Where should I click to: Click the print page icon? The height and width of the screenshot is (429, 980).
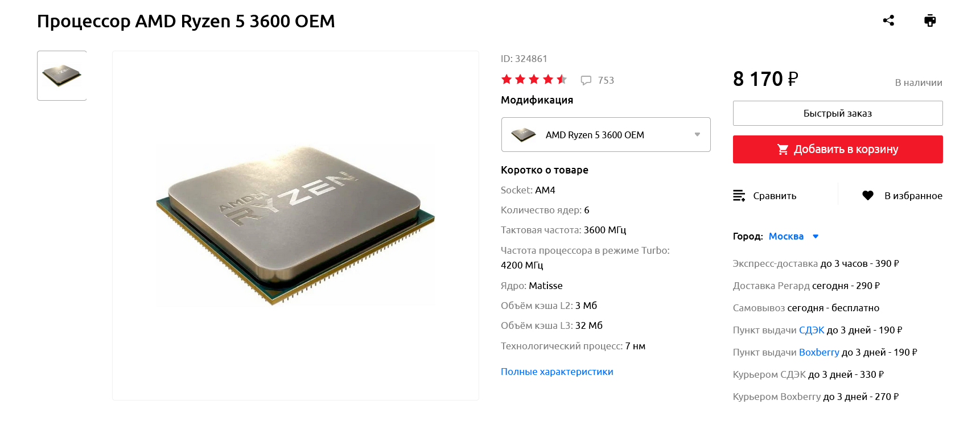[x=930, y=20]
